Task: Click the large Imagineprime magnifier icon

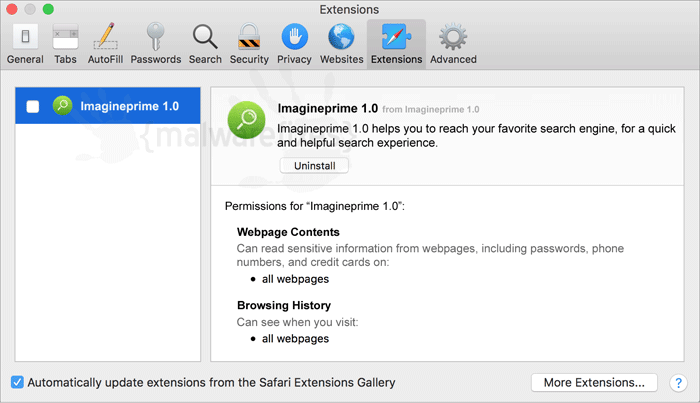Action: (x=246, y=120)
